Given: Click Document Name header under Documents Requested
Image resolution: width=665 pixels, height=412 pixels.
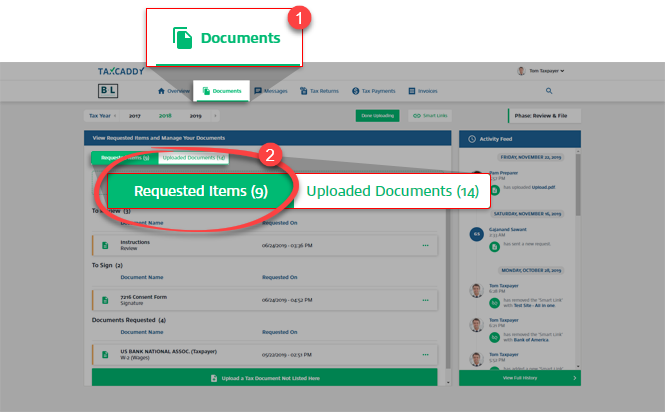Looking at the screenshot, I should tap(142, 332).
